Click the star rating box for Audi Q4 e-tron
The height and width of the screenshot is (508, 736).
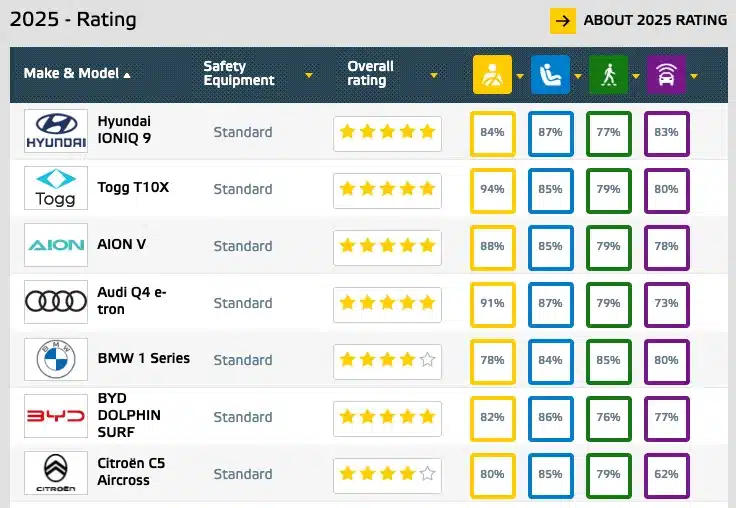point(387,305)
